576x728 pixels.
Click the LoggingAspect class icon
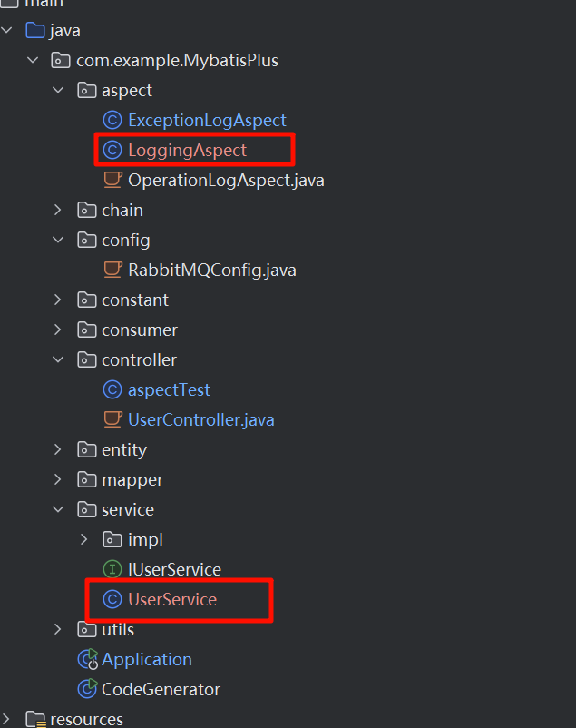coord(111,149)
